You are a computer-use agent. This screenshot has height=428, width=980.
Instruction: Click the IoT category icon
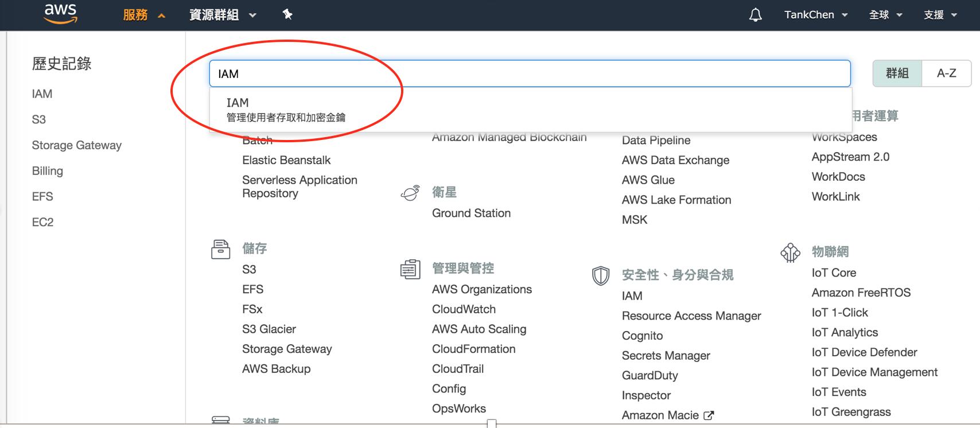pyautogui.click(x=790, y=252)
